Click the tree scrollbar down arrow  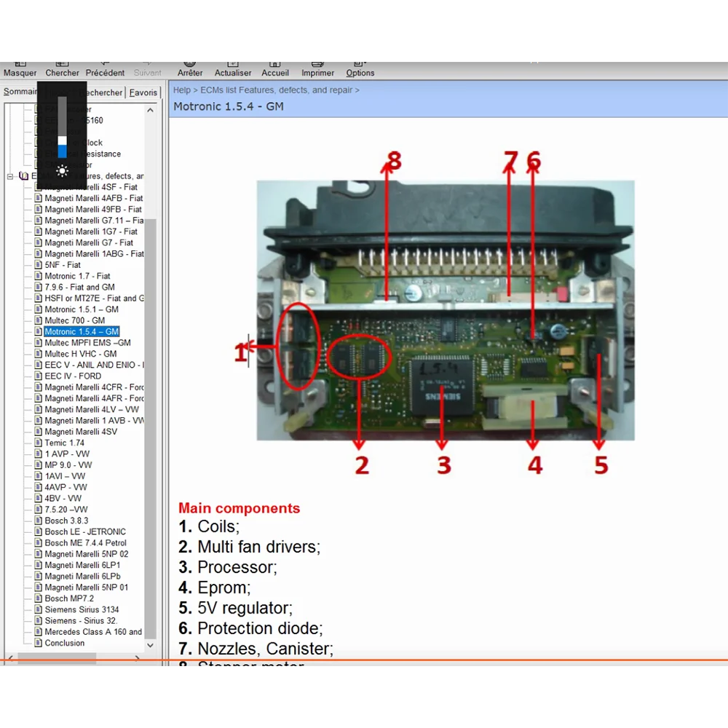coord(150,645)
